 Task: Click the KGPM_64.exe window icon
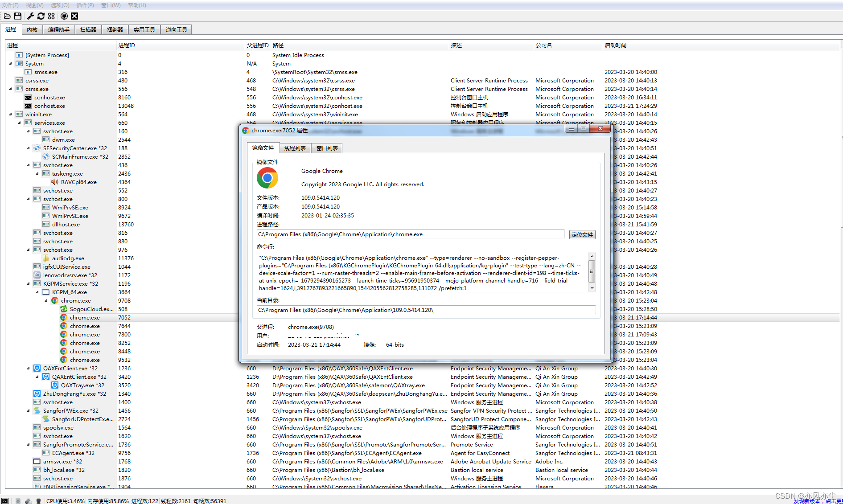click(46, 292)
